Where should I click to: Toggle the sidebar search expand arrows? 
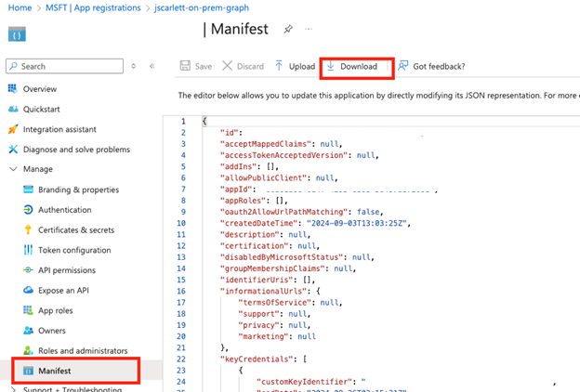(x=134, y=67)
